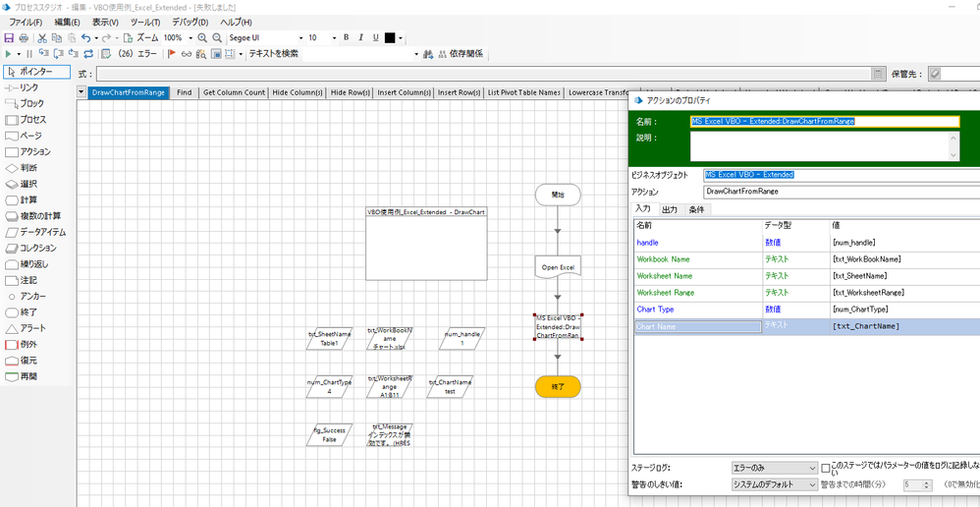Viewport: 980px width, 507px height.
Task: Select the yellow End stage
Action: click(x=558, y=386)
